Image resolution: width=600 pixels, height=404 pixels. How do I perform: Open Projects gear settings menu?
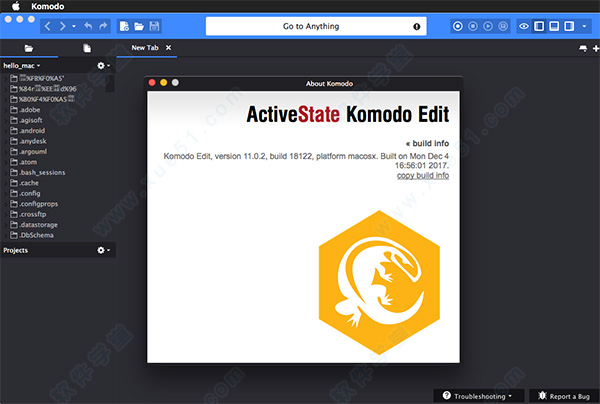pyautogui.click(x=103, y=250)
